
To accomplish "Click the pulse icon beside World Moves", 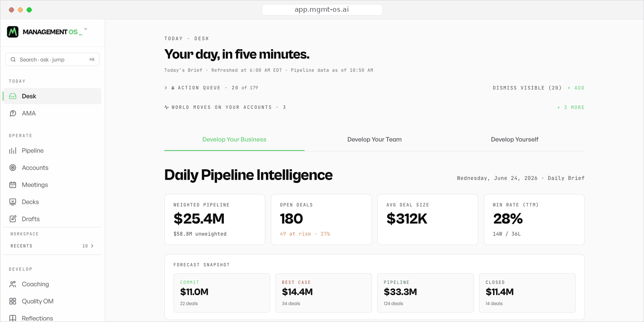I will tap(167, 107).
